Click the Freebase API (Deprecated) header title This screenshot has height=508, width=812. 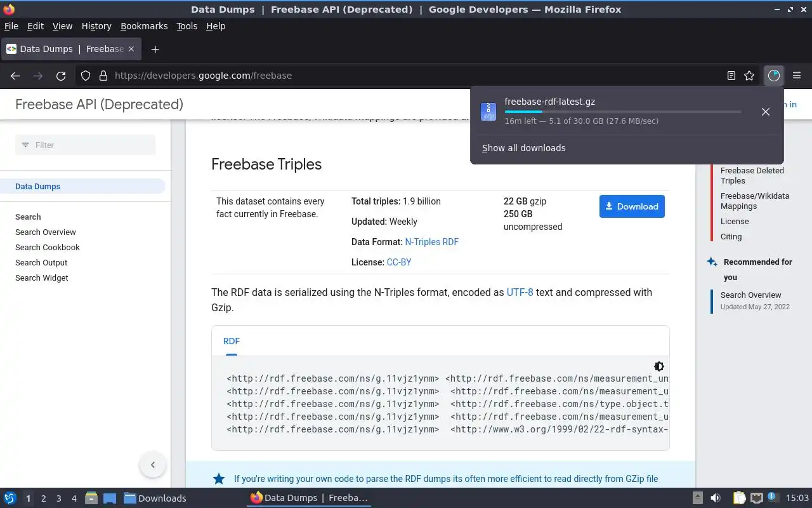coord(99,104)
